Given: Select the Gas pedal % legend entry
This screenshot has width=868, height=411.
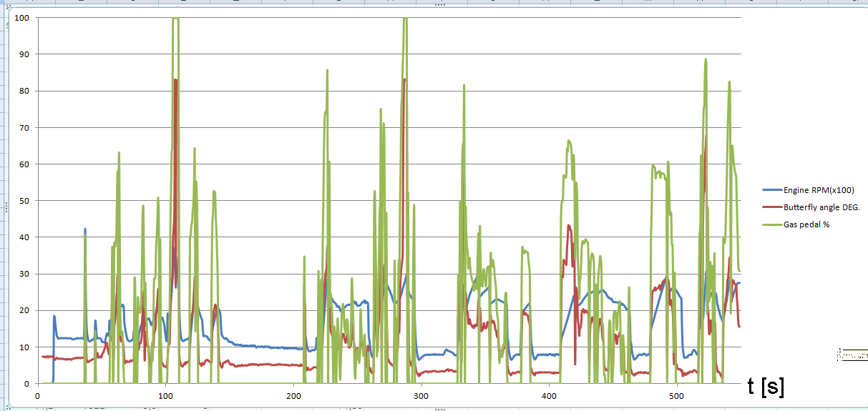Looking at the screenshot, I should [806, 224].
